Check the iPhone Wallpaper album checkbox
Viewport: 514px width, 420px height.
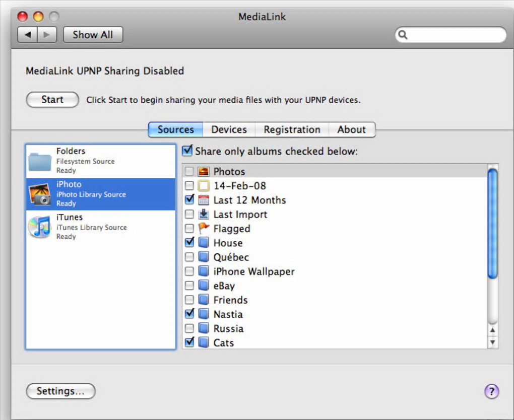pyautogui.click(x=189, y=271)
